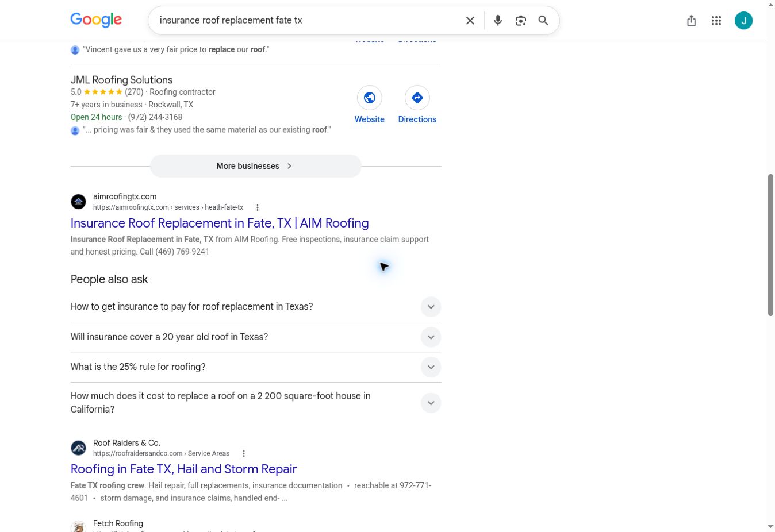Image resolution: width=775 pixels, height=532 pixels.
Task: Open the JML Roofing Solutions listing
Action: [121, 80]
